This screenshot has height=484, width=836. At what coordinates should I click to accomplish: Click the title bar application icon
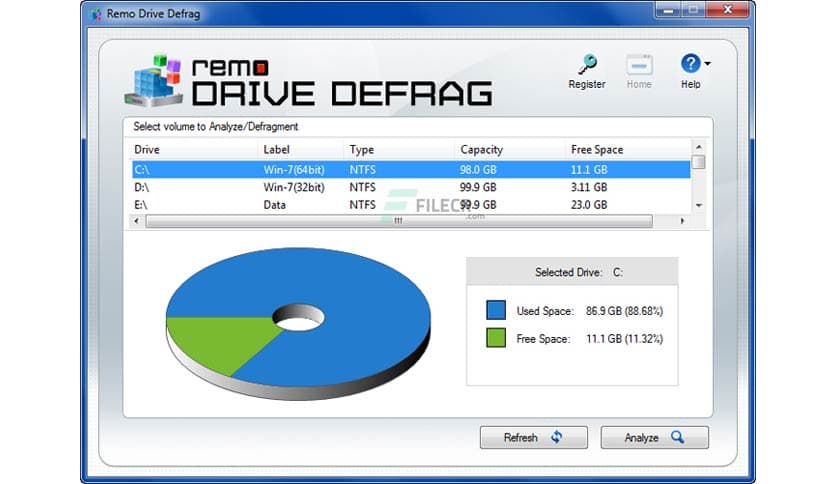(96, 14)
